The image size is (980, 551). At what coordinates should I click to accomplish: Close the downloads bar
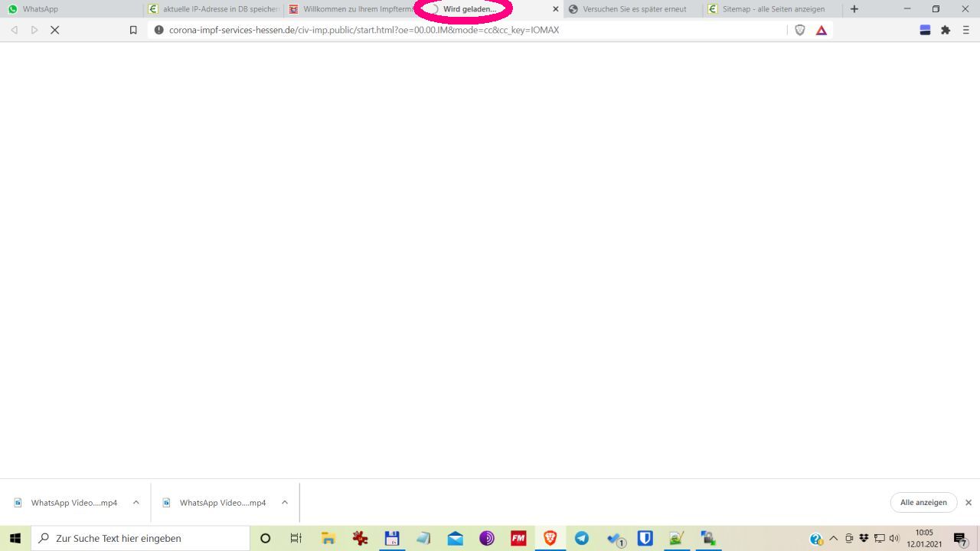[x=969, y=503]
